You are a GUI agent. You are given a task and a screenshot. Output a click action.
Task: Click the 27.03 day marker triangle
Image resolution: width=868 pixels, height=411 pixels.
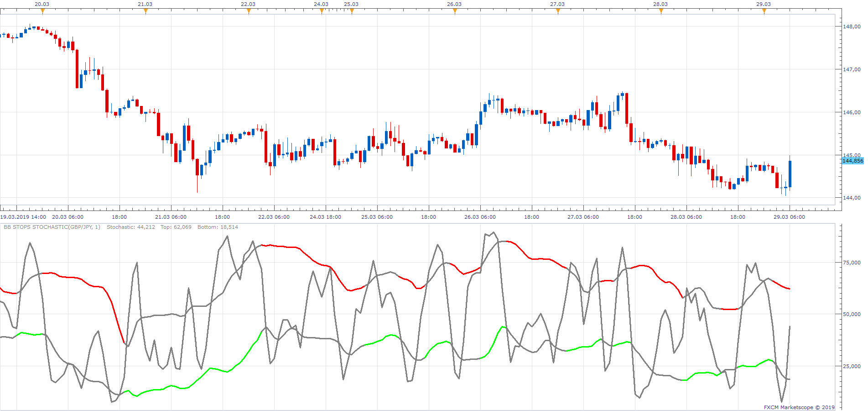tap(558, 11)
